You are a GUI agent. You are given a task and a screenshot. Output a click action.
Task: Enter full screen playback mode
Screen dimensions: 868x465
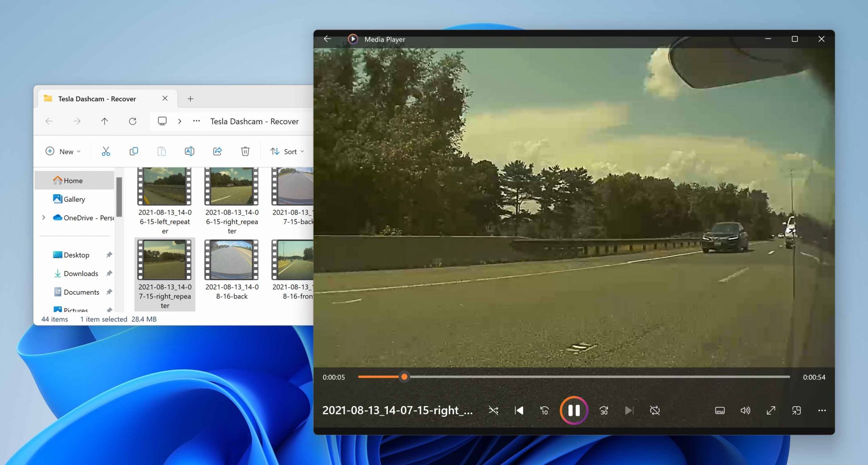point(771,410)
